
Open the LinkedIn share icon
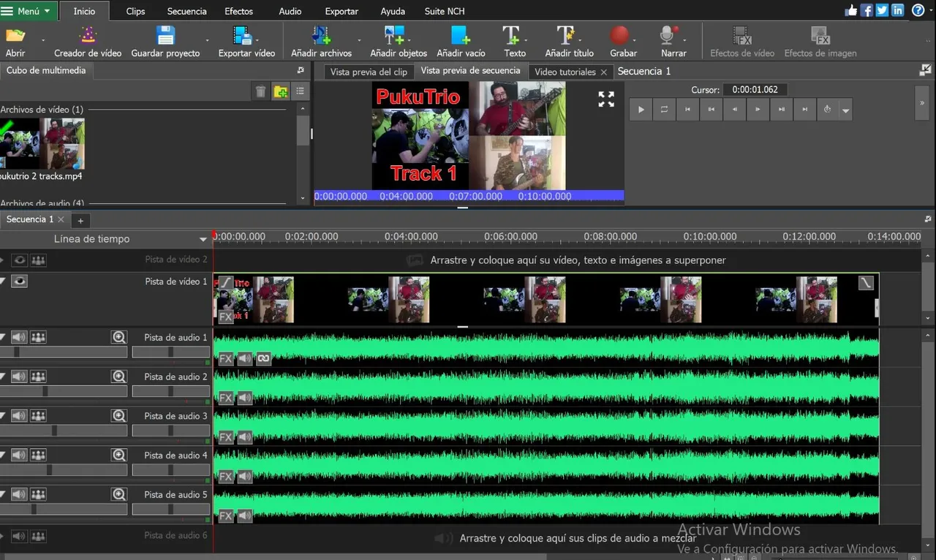tap(897, 10)
